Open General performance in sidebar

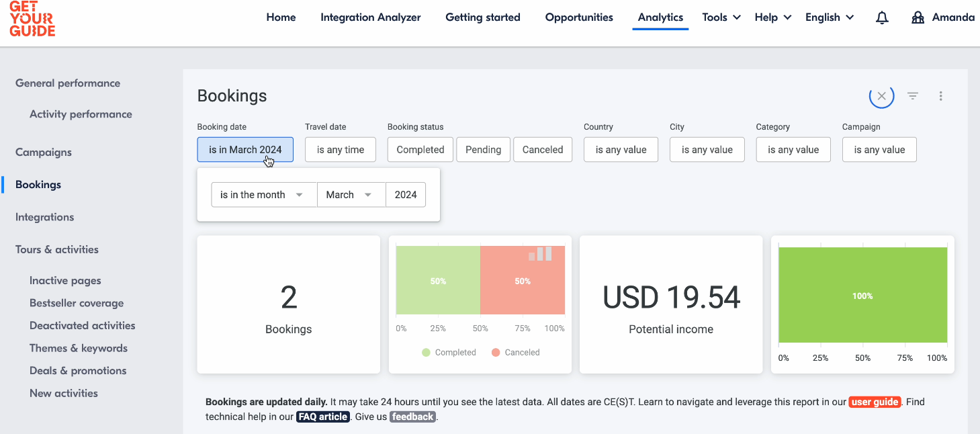(68, 83)
